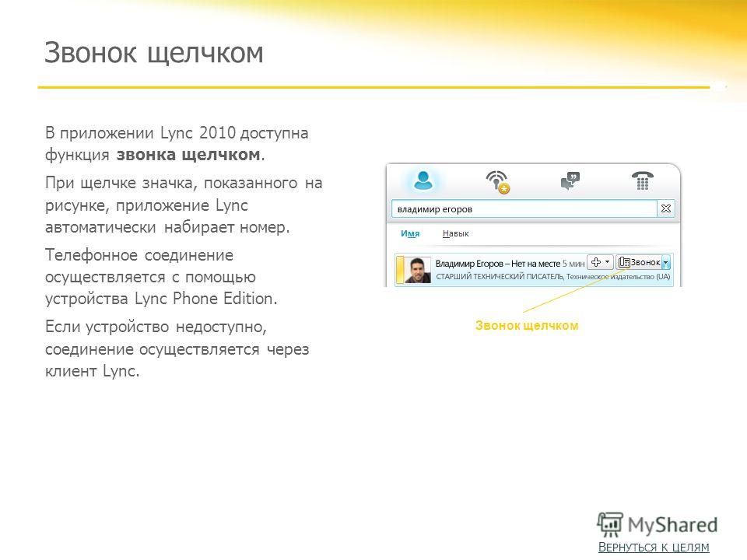Viewport: 747px width, 560px height.
Task: Expand the add-contact dropdown arrow
Action: pos(608,262)
